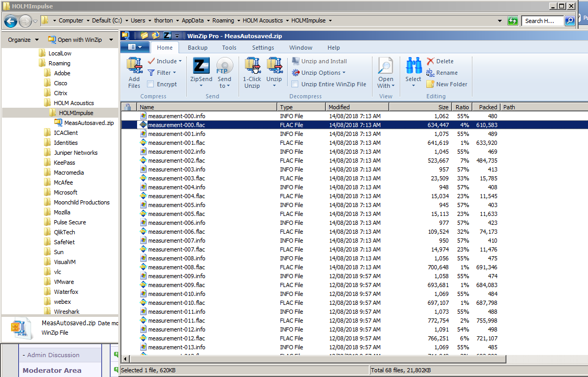Click the measurement-003.info file icon

143,169
